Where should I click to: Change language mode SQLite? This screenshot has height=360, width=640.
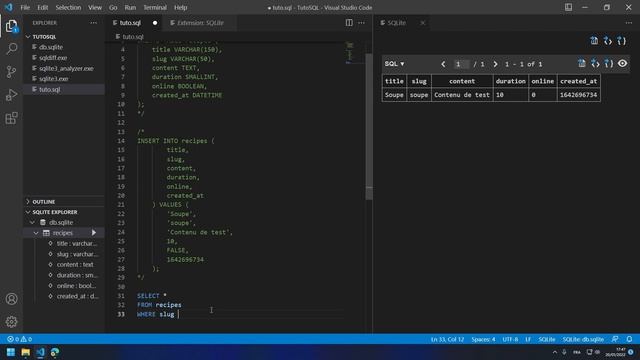click(x=547, y=339)
